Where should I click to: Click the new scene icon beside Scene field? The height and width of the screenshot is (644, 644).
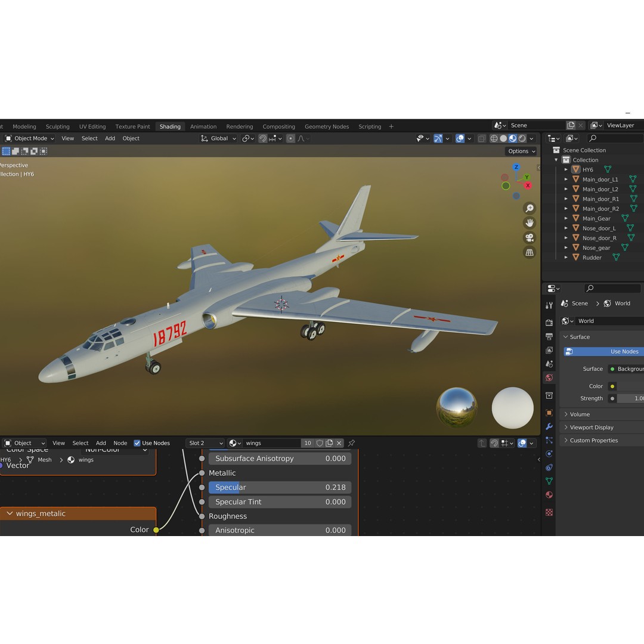[571, 125]
